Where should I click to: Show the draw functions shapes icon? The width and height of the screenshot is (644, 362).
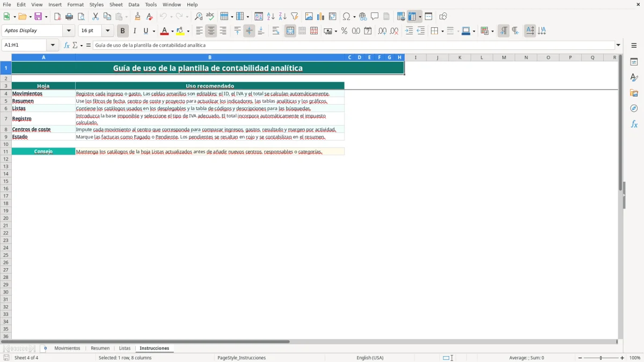(x=443, y=17)
